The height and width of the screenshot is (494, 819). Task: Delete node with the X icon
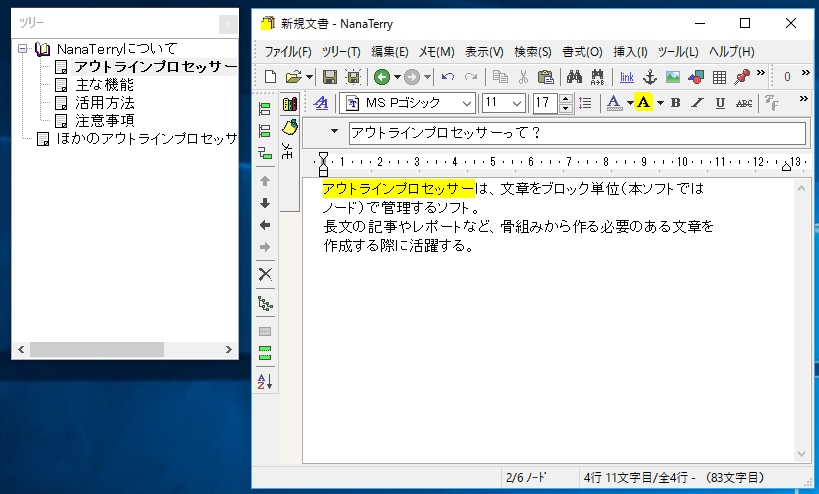point(265,274)
